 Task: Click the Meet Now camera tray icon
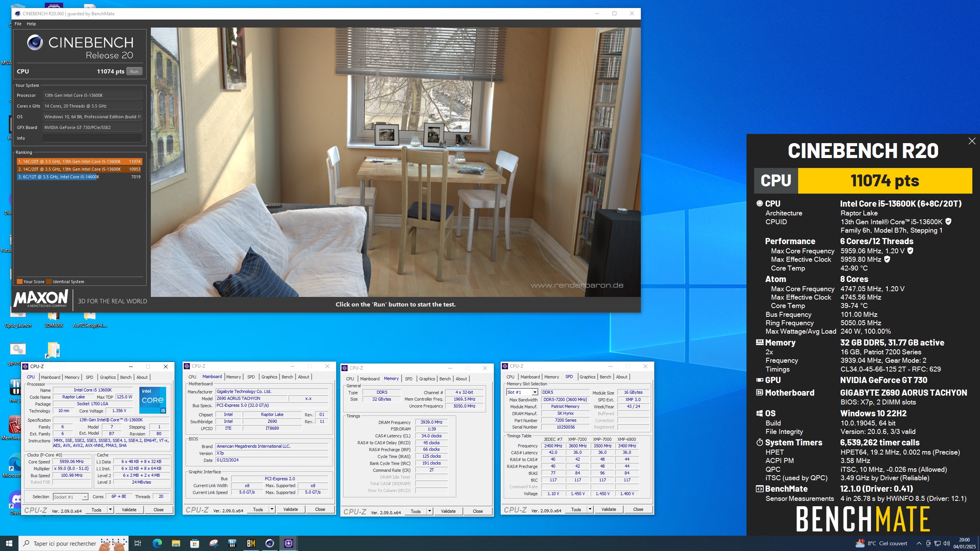928,543
